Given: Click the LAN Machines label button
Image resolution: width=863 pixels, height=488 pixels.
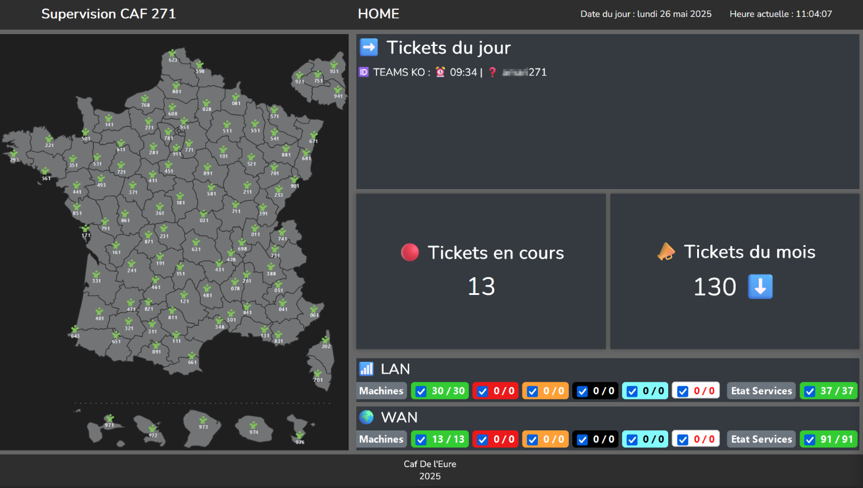Looking at the screenshot, I should click(x=381, y=391).
